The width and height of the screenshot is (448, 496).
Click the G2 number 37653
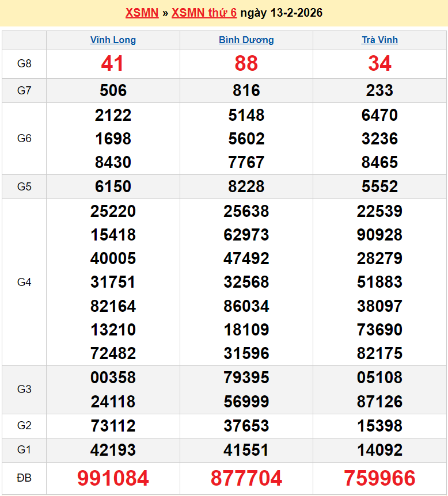pos(246,426)
